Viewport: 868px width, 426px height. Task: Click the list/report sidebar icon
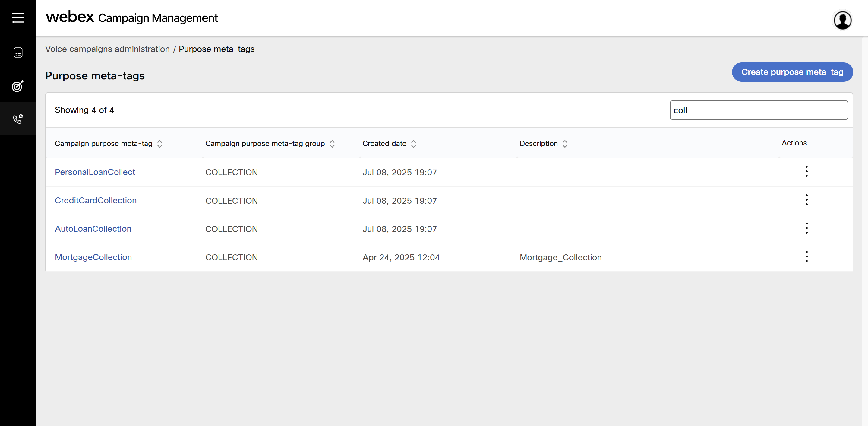(18, 52)
